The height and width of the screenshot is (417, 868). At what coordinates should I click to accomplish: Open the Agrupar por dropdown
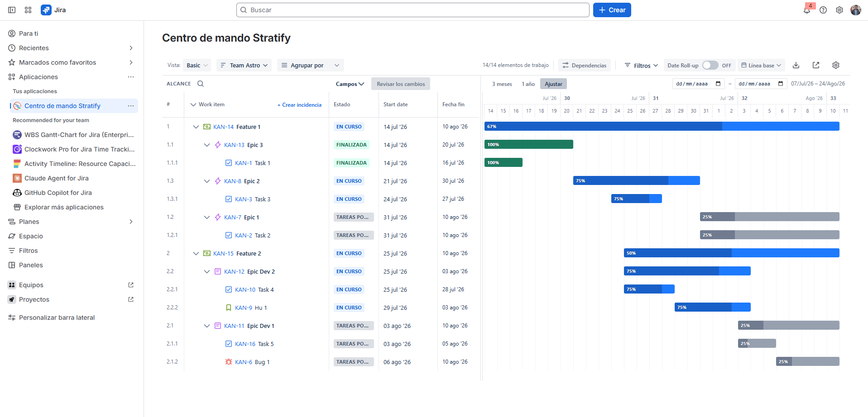pos(311,65)
